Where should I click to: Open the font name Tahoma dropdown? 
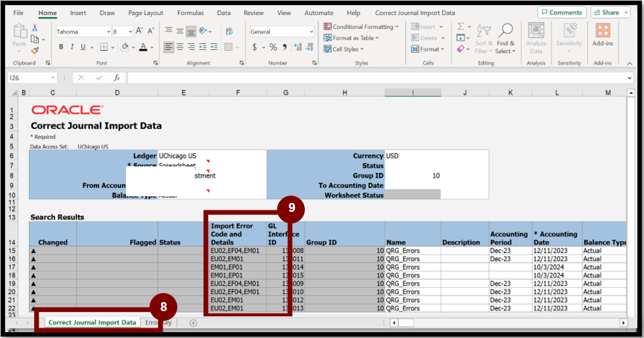109,31
